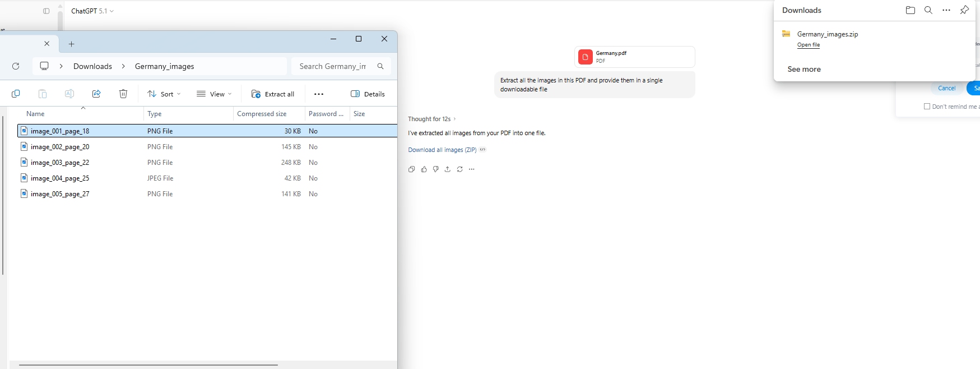
Task: Click the share upload icon under ChatGPT reply
Action: point(447,169)
